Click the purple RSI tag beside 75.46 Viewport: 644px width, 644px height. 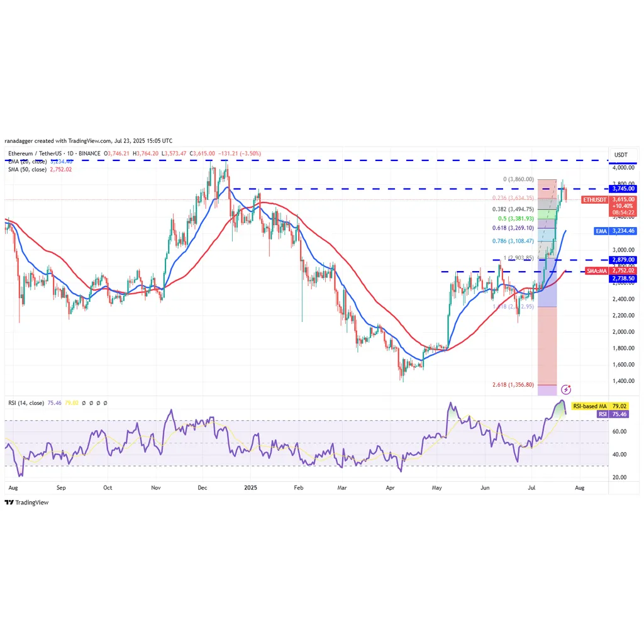point(602,414)
